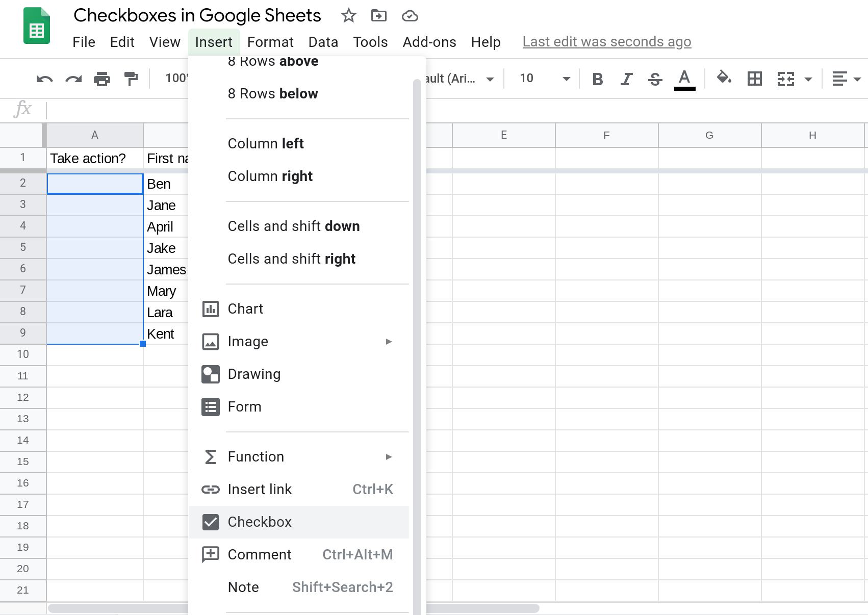Undo the last action
This screenshot has height=615, width=868.
(x=45, y=79)
